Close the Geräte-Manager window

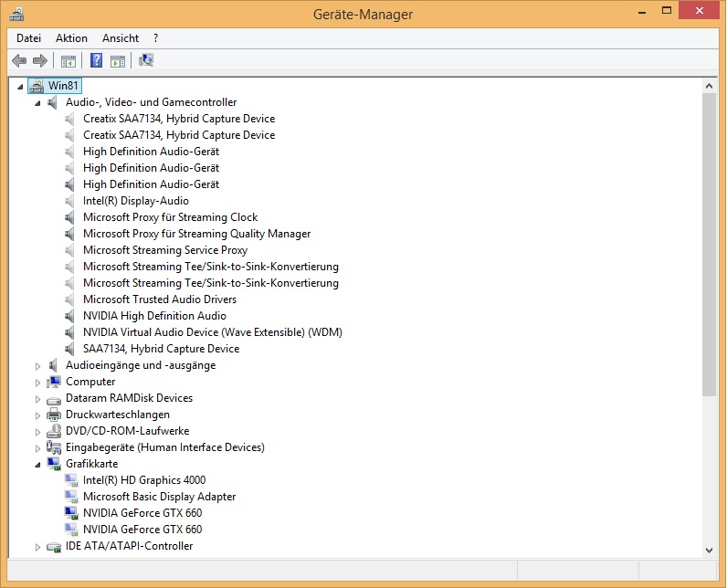700,11
